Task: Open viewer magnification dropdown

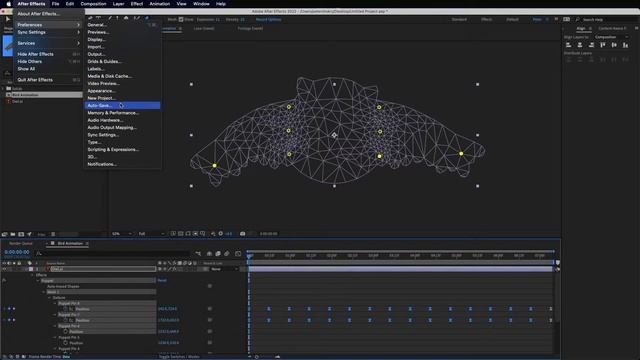Action: (x=122, y=234)
